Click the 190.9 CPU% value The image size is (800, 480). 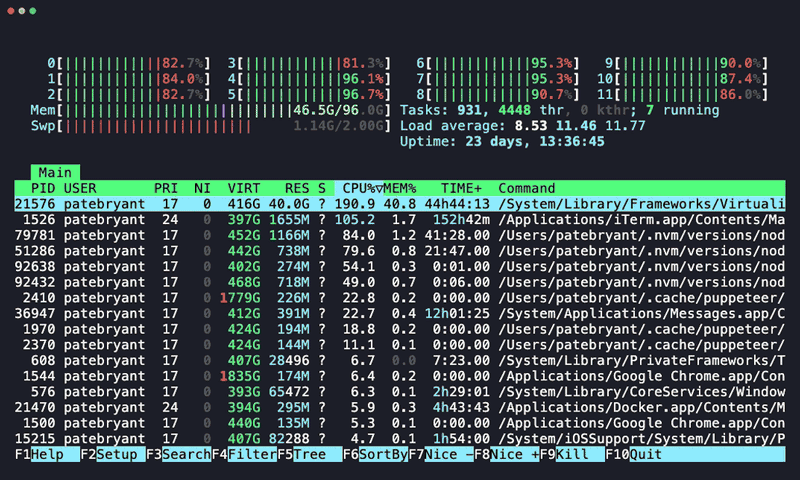[355, 204]
